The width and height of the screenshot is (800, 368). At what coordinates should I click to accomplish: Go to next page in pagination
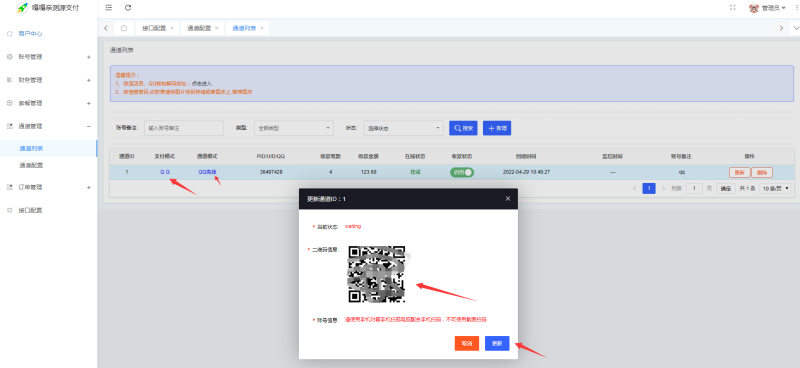tap(663, 188)
